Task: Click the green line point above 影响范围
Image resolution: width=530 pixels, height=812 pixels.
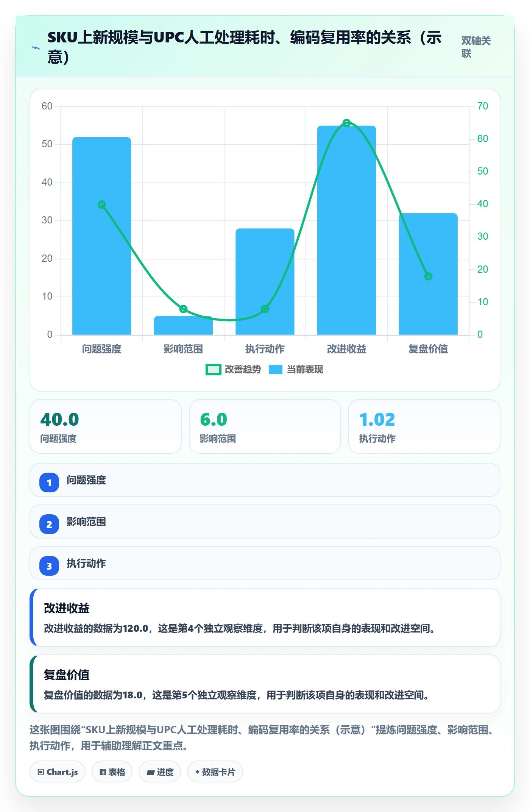Action: tap(183, 309)
